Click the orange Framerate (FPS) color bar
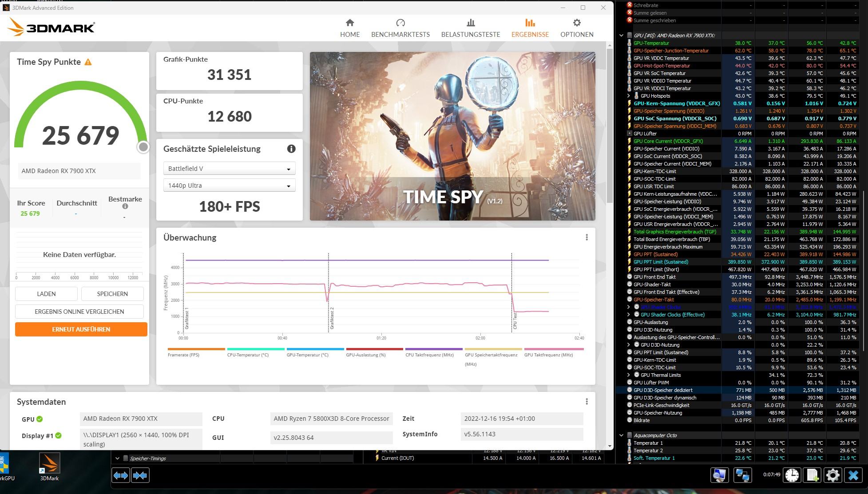This screenshot has height=494, width=868. point(196,349)
